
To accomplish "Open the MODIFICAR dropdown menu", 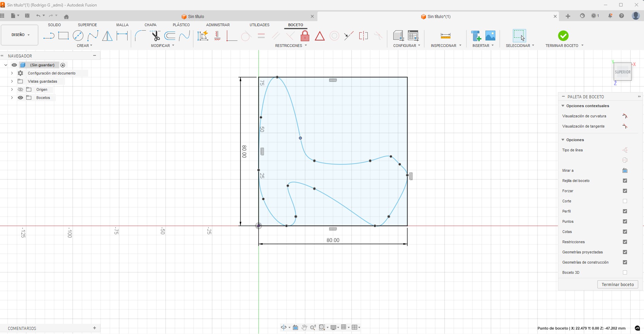I will 163,46.
